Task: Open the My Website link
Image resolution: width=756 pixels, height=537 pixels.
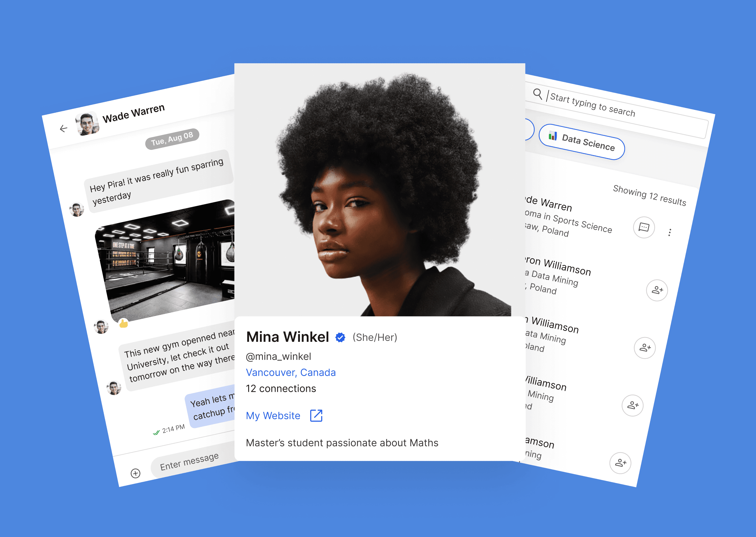Action: (273, 416)
